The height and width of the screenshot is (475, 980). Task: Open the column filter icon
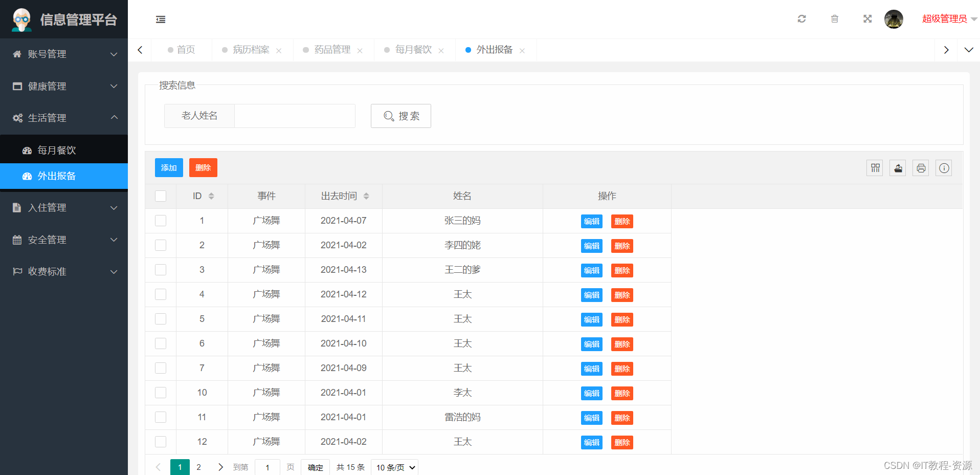875,168
